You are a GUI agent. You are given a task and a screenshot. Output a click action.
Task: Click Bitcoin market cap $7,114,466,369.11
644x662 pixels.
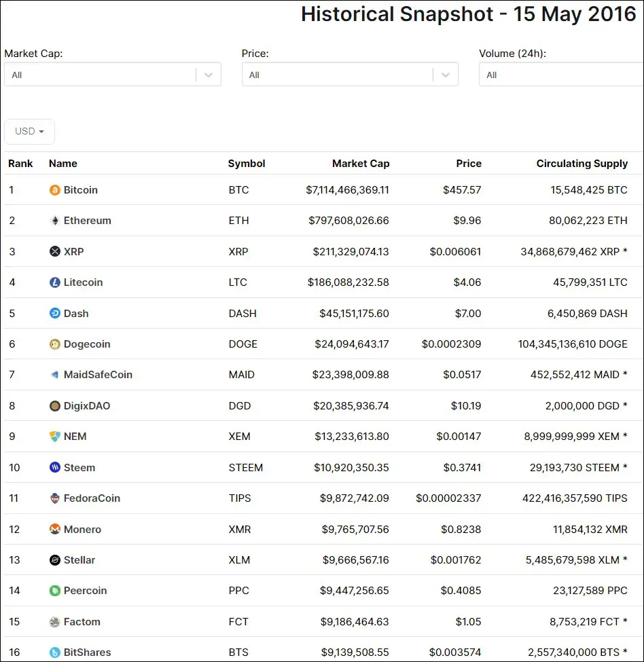pos(348,190)
